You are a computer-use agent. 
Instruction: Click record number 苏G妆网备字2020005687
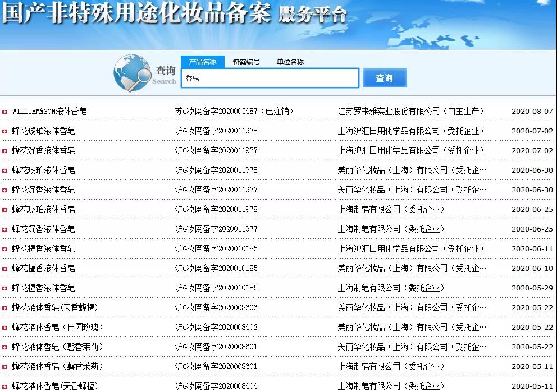(216, 112)
